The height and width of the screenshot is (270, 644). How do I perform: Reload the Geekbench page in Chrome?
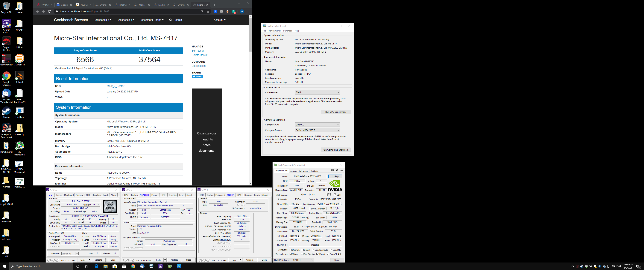[x=49, y=11]
